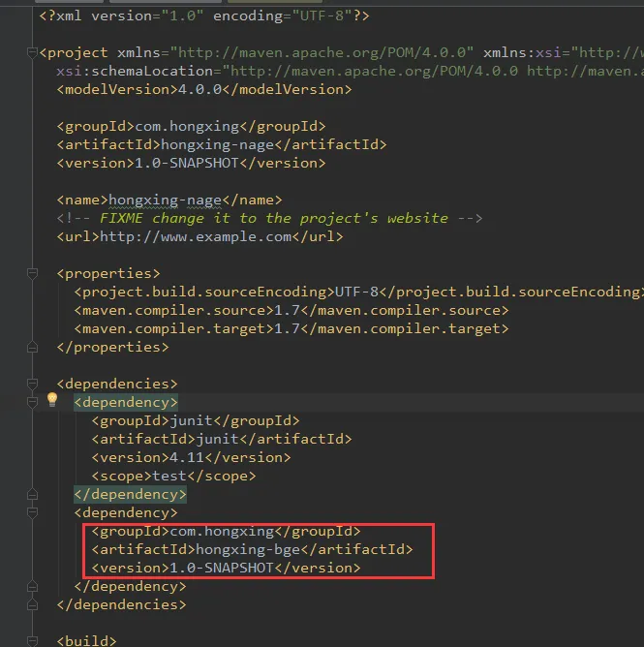Screen dimensions: 644x647
Task: Collapse the opening properties tag fold marker
Action: tap(32, 273)
